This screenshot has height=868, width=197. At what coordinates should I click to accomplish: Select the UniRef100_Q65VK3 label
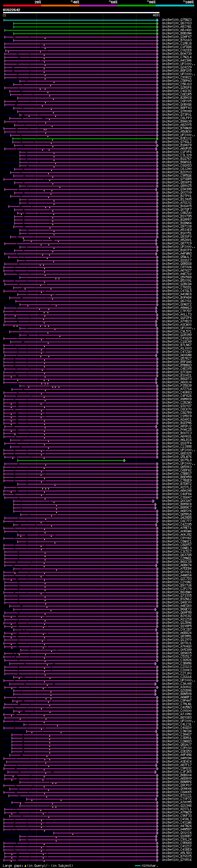[177, 467]
